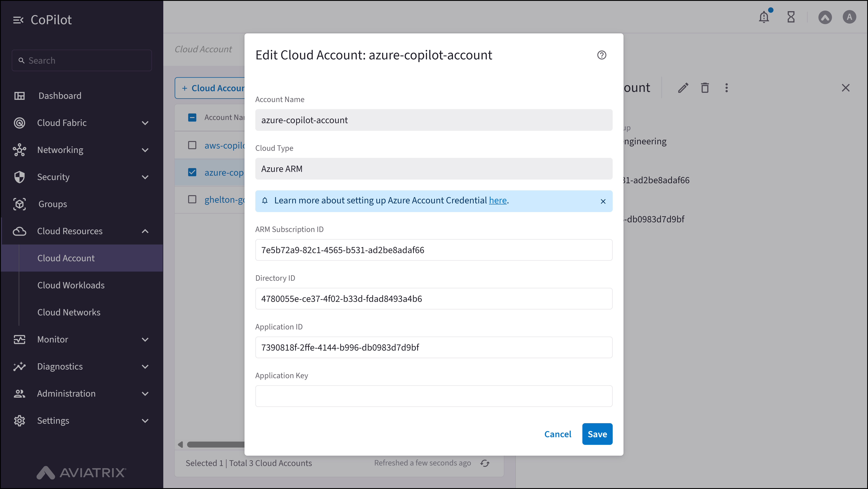Image resolution: width=868 pixels, height=489 pixels.
Task: Check the ghelton account row checkbox
Action: 192,199
